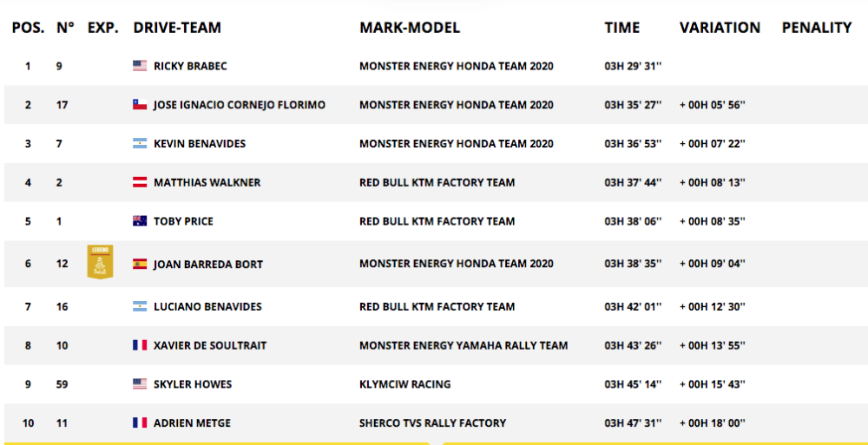This screenshot has height=445, width=868.
Task: Sort by the POS. column header
Action: pos(28,28)
